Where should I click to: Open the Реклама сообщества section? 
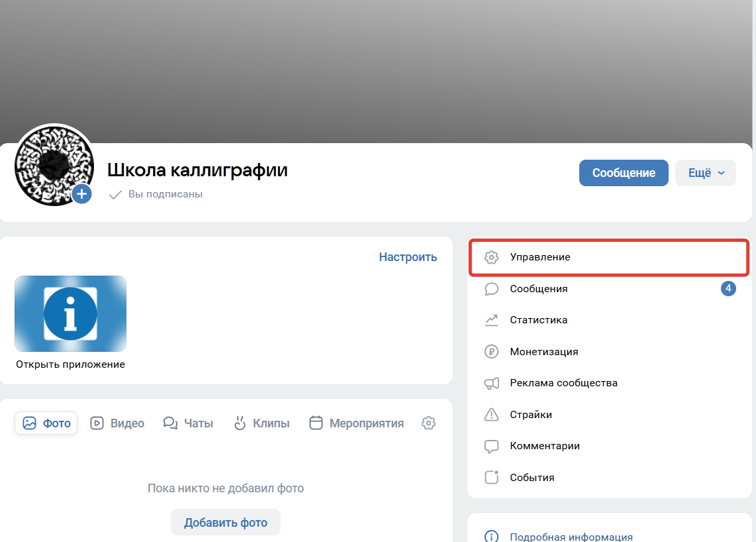click(x=563, y=382)
